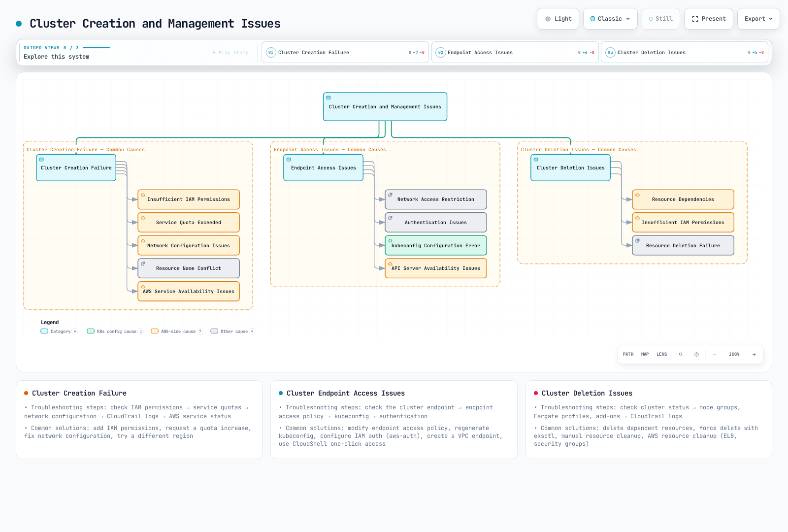Click the Cluster Endpoint Access Issues card heading
The height and width of the screenshot is (532, 788).
[x=346, y=393]
